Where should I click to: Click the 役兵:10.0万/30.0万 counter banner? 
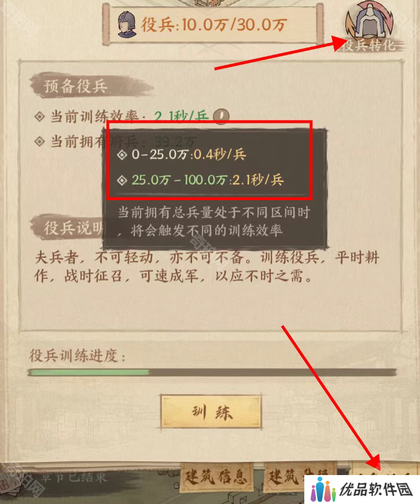[x=213, y=25]
